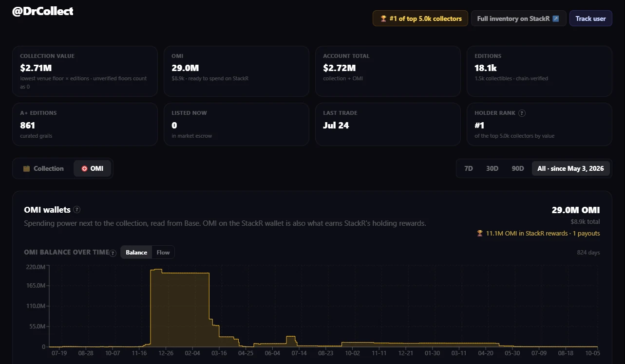Set the time range to 7D
The image size is (625, 364).
pyautogui.click(x=469, y=168)
